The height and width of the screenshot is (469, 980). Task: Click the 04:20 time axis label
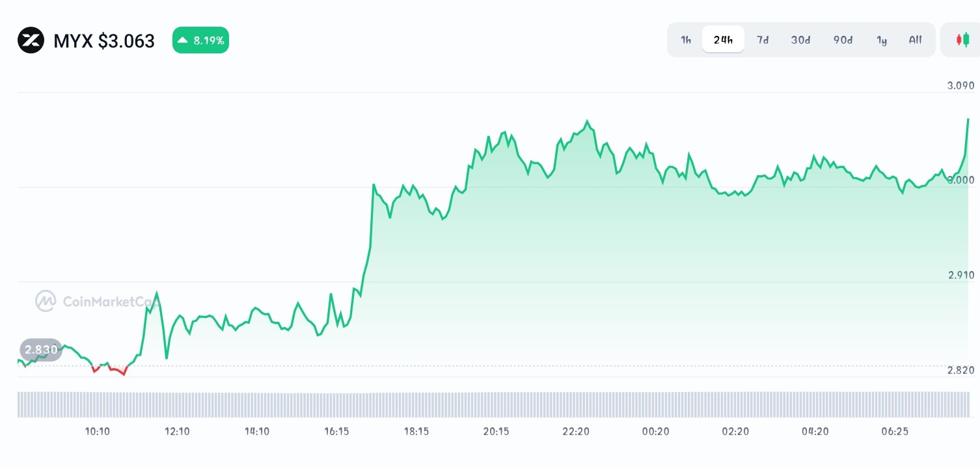pos(815,431)
